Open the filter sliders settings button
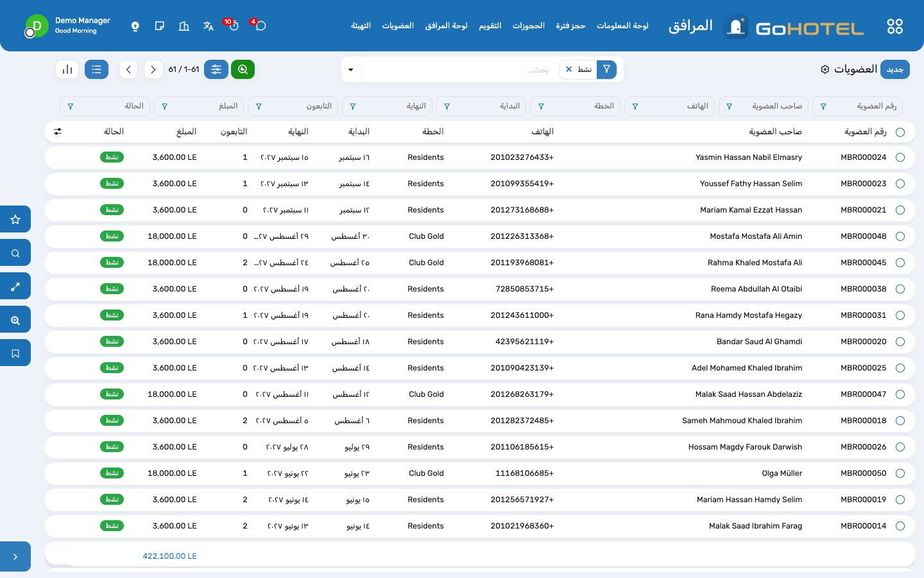This screenshot has width=924, height=578. click(x=216, y=69)
